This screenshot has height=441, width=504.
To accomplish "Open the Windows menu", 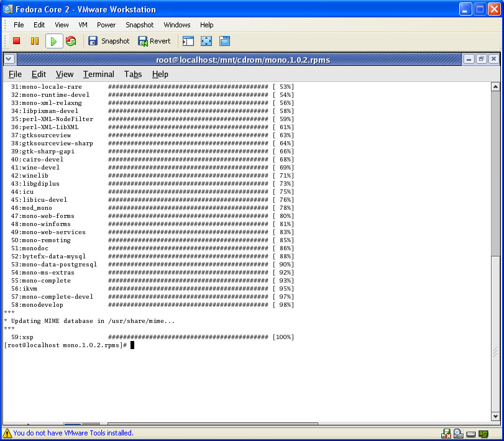I will (x=176, y=25).
